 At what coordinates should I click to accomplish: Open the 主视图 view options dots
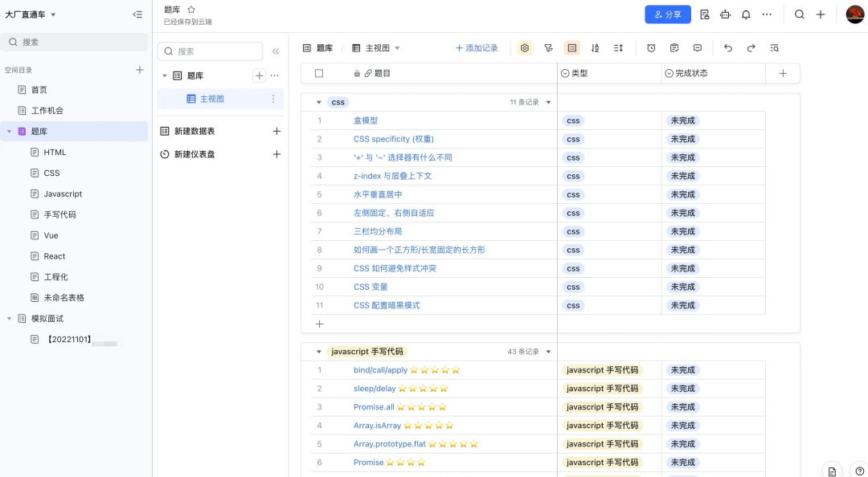point(273,99)
